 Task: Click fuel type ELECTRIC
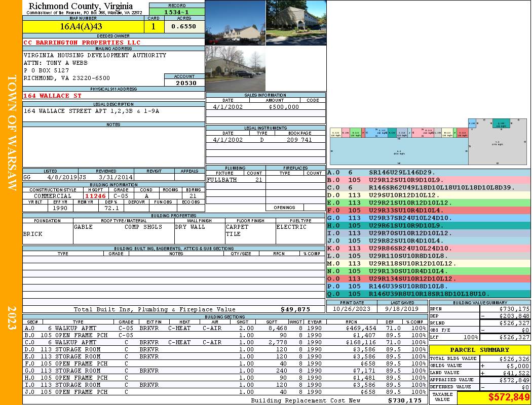pyautogui.click(x=291, y=227)
